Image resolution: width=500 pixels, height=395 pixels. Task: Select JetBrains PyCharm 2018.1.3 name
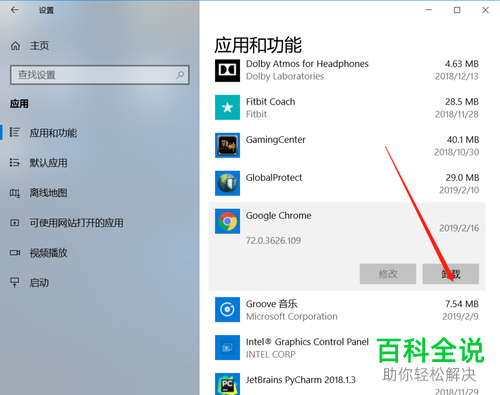(301, 380)
